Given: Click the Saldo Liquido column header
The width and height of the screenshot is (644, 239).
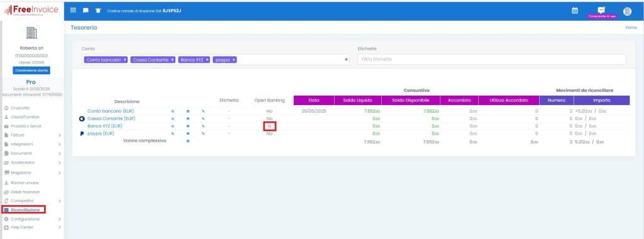Looking at the screenshot, I should (358, 100).
